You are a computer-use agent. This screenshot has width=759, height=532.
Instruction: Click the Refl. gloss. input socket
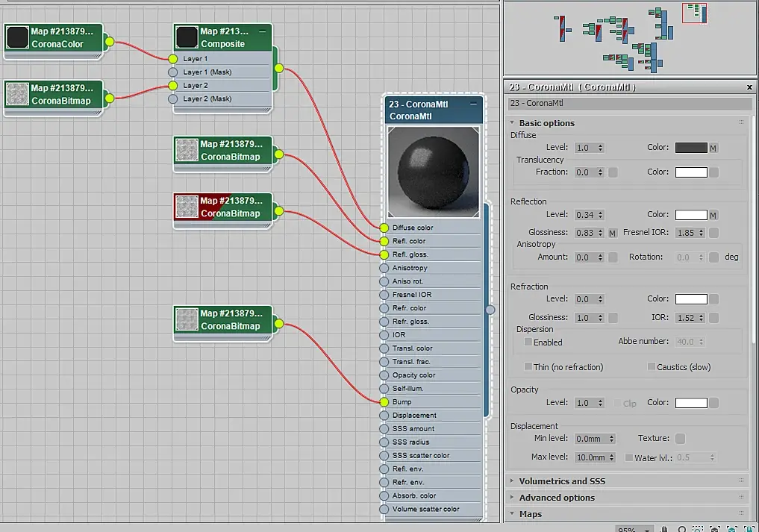click(x=384, y=254)
